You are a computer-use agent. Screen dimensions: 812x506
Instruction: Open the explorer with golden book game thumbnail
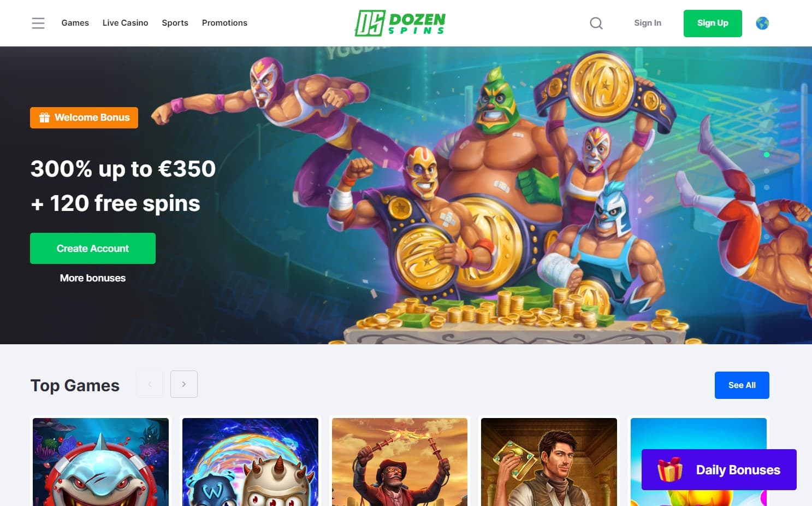549,462
